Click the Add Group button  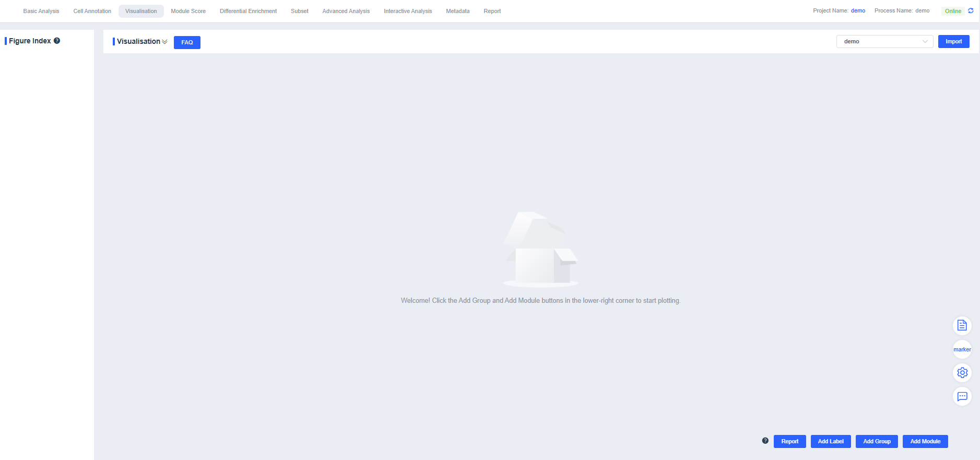877,441
